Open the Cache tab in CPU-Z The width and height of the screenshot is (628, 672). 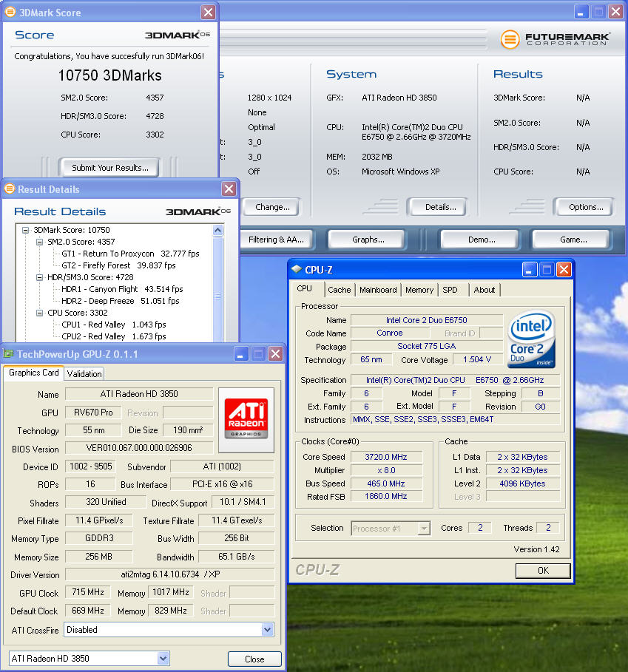tap(339, 290)
